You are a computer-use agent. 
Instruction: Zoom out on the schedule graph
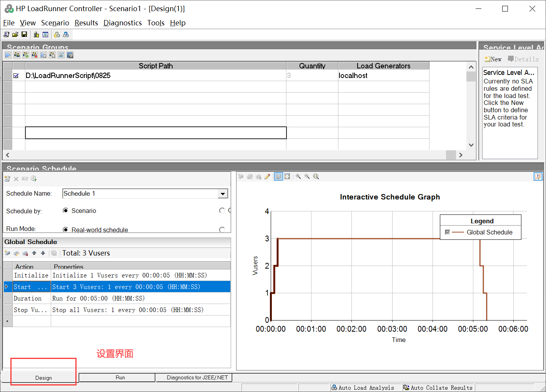[x=307, y=176]
